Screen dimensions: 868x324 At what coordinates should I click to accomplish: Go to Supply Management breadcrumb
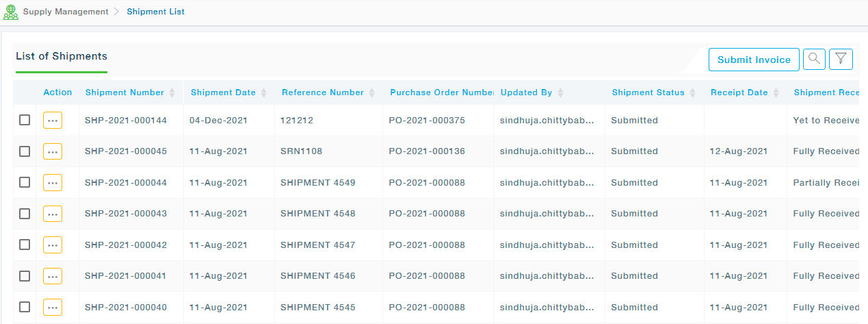tap(66, 12)
